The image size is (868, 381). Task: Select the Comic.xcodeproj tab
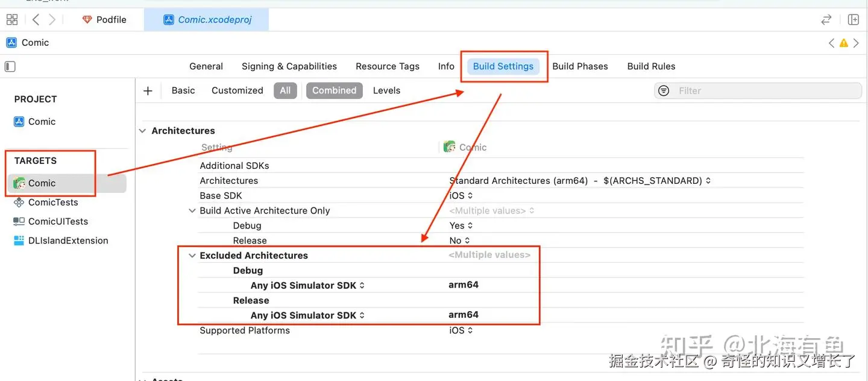coord(207,19)
